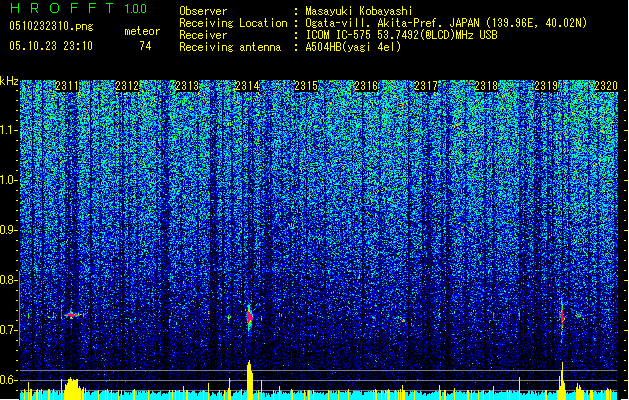Viewport: 629px width, 400px height.
Task: Click the strong meteor echo at 2314
Action: tap(250, 317)
